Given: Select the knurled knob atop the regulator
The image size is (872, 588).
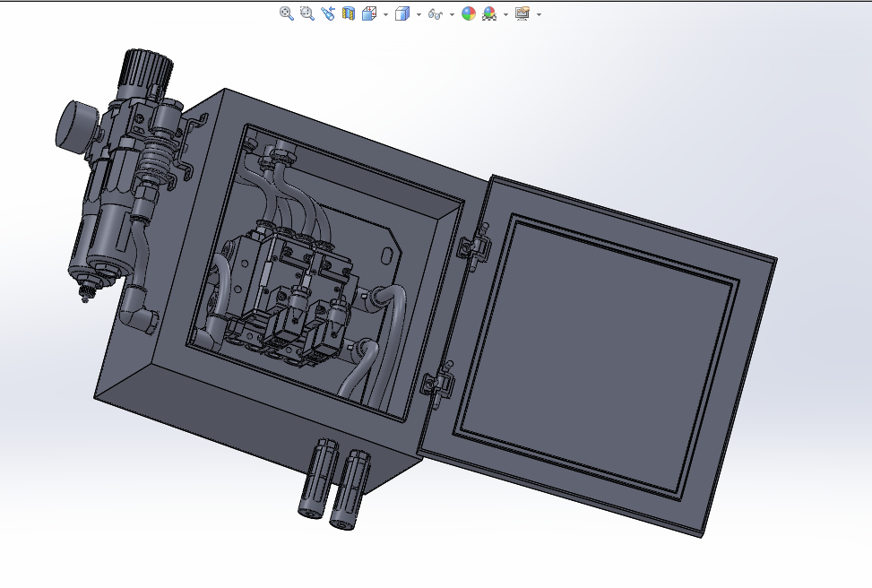Looking at the screenshot, I should tap(148, 68).
